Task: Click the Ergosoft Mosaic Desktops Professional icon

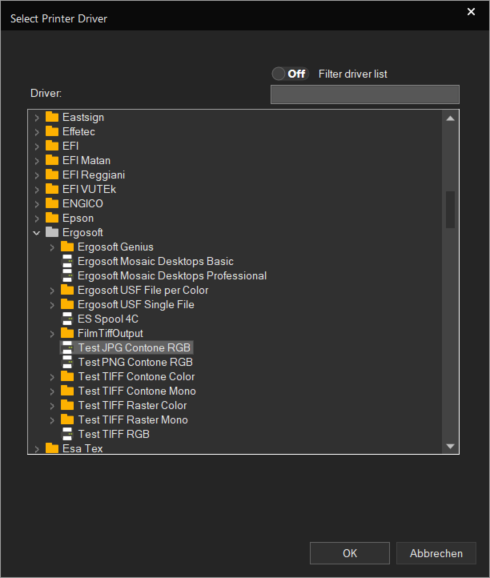Action: pos(67,276)
